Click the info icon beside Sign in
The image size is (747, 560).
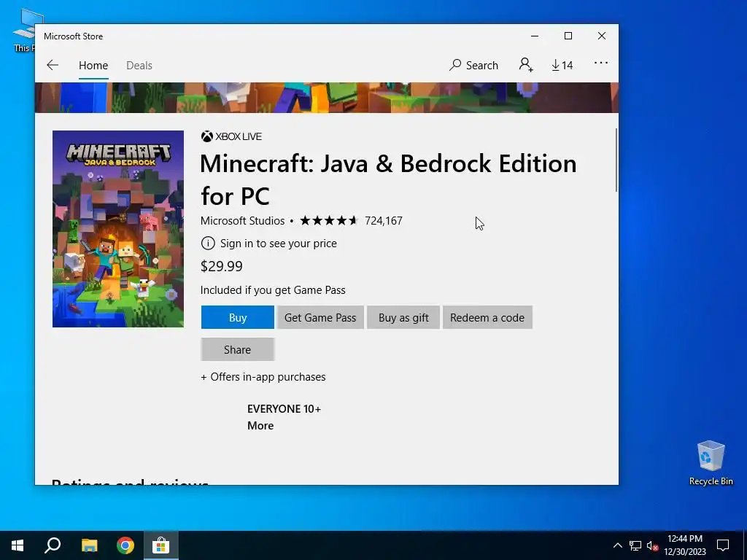click(x=208, y=244)
